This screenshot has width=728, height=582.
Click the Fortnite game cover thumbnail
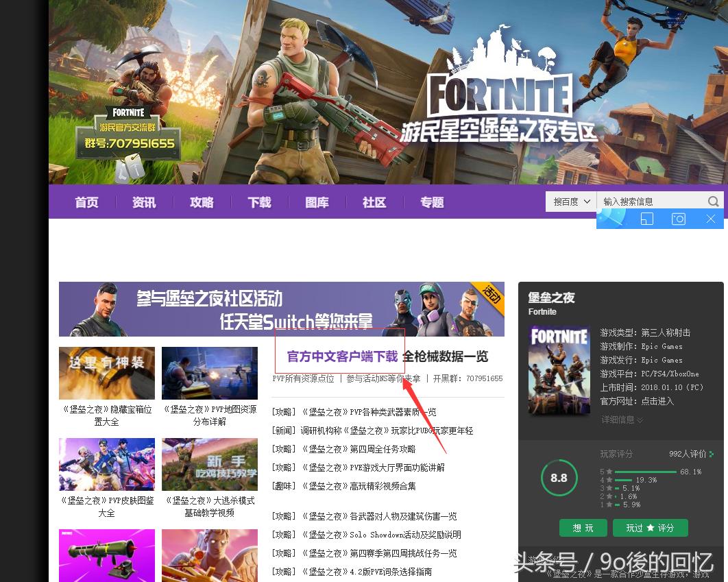[559, 369]
